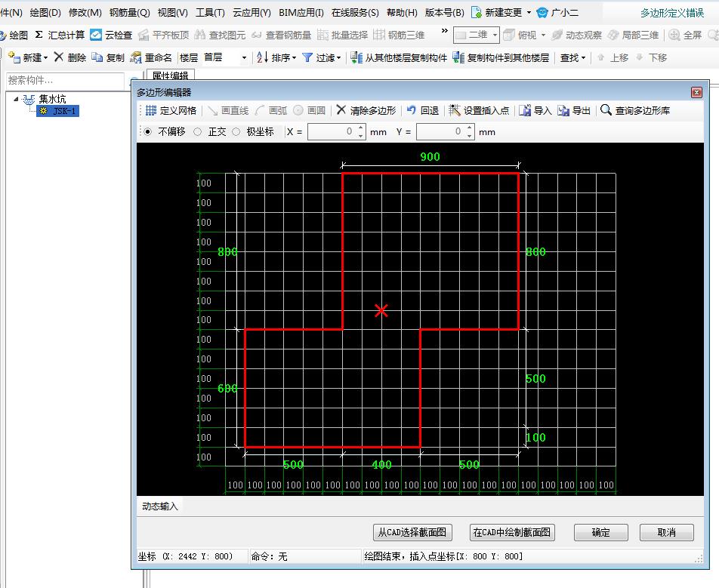Select the 正交 orthogonal radio button

[x=198, y=131]
